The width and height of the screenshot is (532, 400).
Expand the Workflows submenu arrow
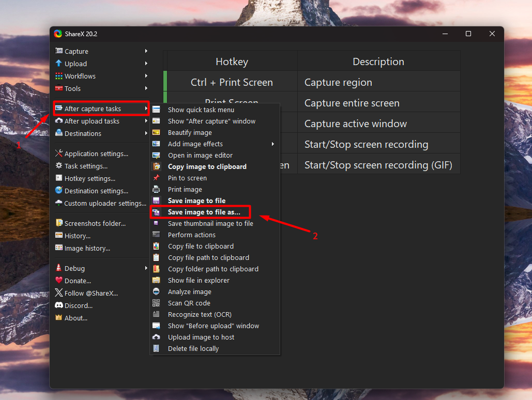coord(146,75)
